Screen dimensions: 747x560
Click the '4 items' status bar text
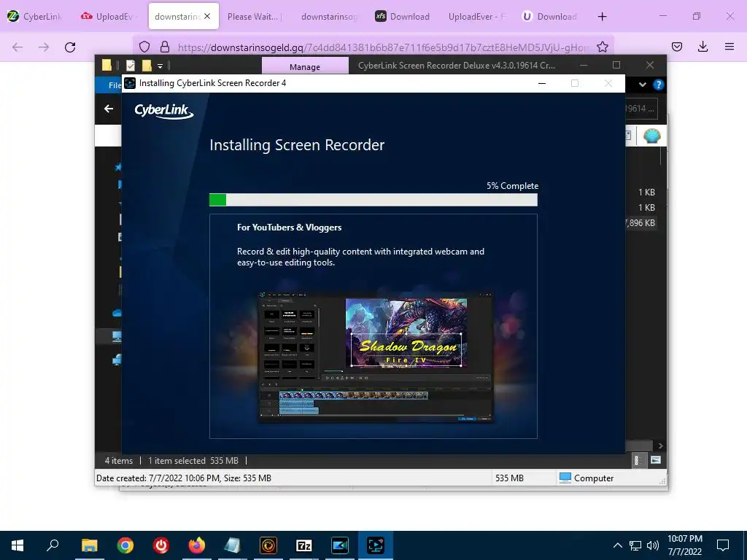119,461
